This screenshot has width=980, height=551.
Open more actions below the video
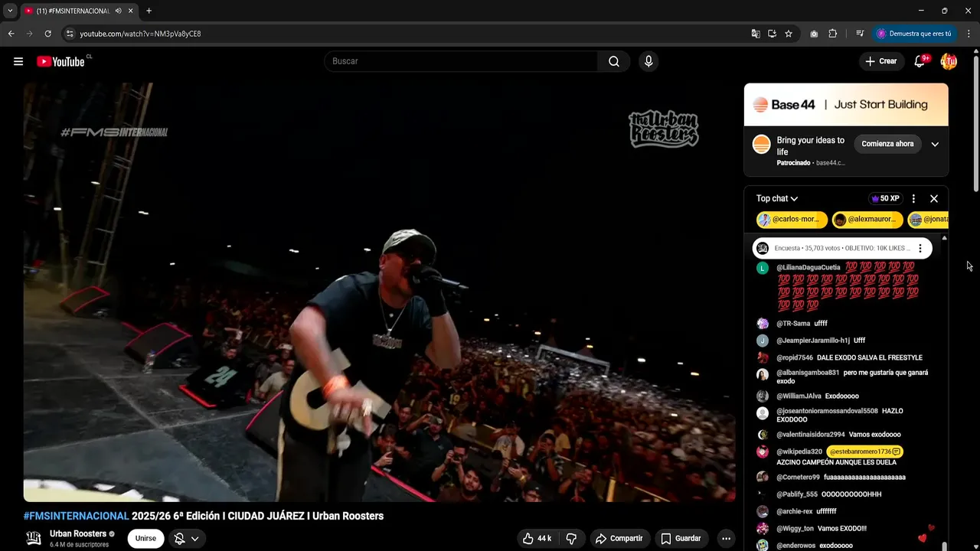pos(726,539)
